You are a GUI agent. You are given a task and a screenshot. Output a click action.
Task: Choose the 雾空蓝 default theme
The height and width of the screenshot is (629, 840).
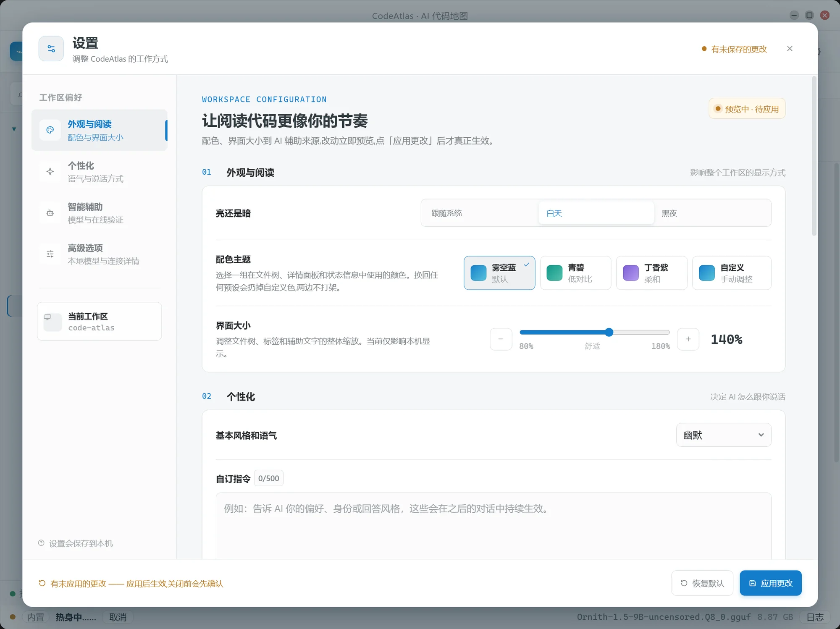[499, 273]
